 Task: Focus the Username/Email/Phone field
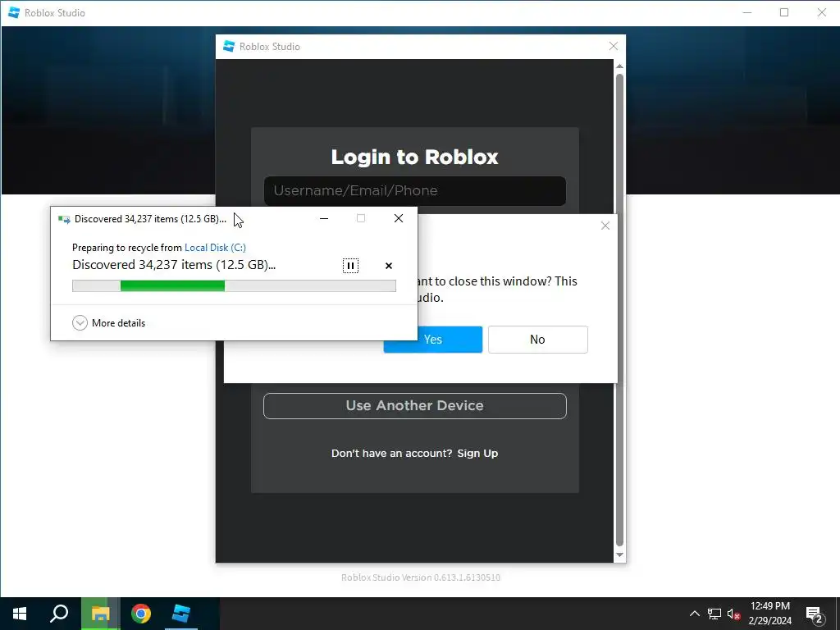[x=414, y=190]
